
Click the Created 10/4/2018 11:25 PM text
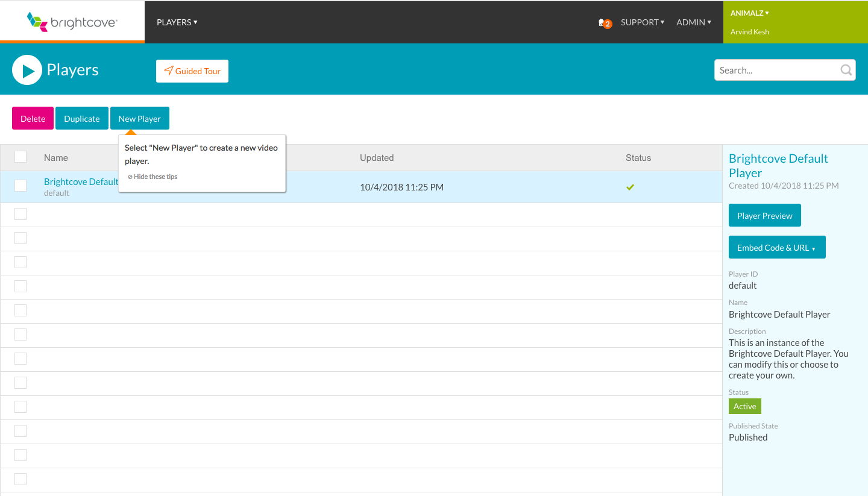(x=784, y=186)
